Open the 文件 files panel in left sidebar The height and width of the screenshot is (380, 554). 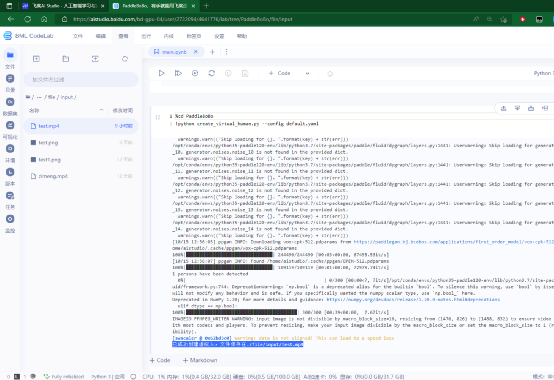pyautogui.click(x=10, y=55)
